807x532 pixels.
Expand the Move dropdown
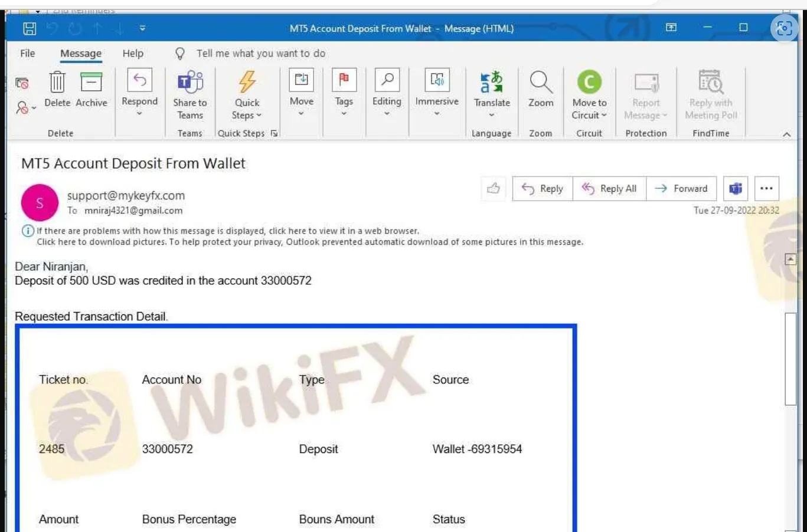pos(301,93)
